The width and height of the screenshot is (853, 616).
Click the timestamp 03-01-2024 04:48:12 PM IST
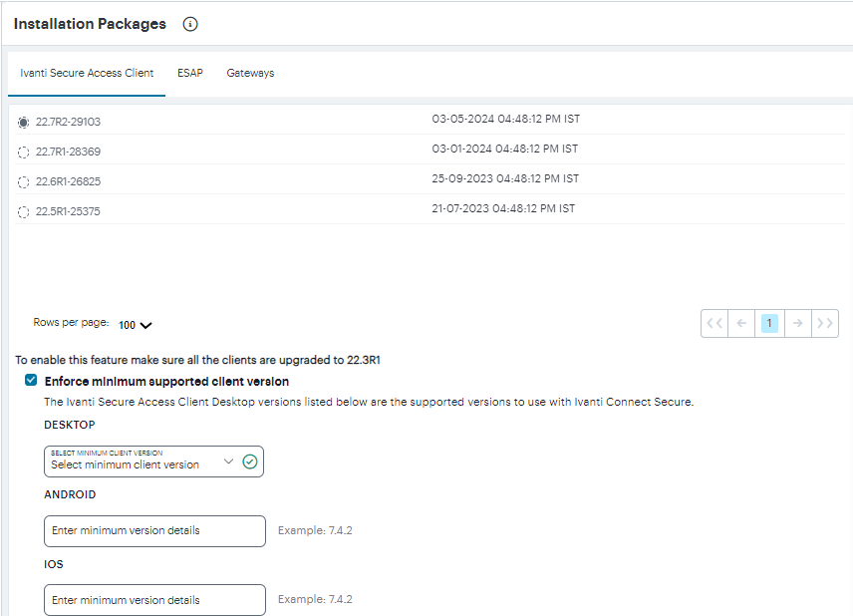click(x=505, y=149)
